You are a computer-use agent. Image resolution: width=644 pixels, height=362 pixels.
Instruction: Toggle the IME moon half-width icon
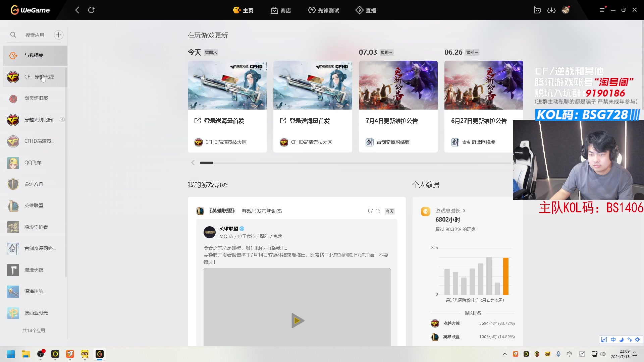point(621,340)
